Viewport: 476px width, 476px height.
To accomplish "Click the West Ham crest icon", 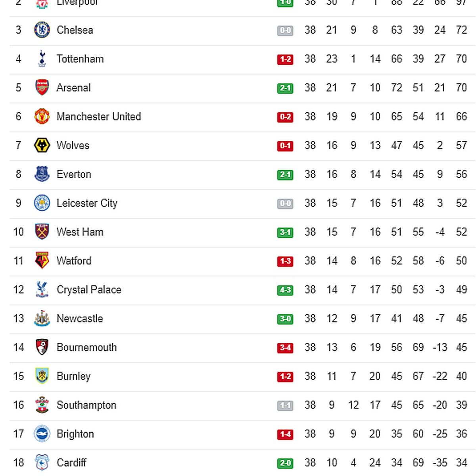I will pos(42,232).
